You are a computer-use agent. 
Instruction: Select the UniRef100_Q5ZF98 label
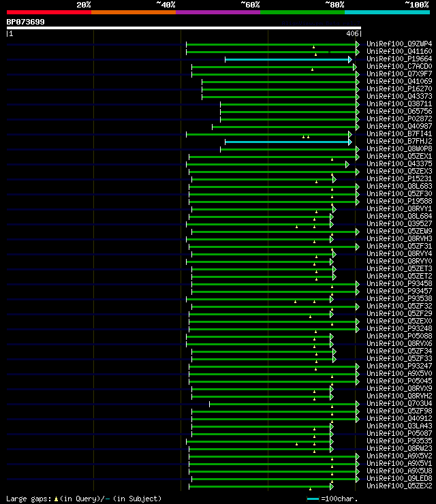click(x=399, y=411)
